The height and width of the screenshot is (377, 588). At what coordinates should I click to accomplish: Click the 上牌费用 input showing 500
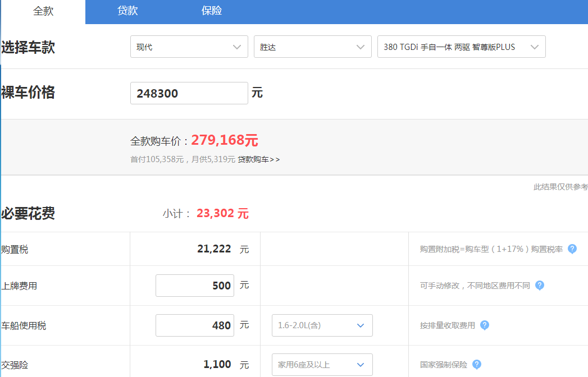tap(195, 286)
